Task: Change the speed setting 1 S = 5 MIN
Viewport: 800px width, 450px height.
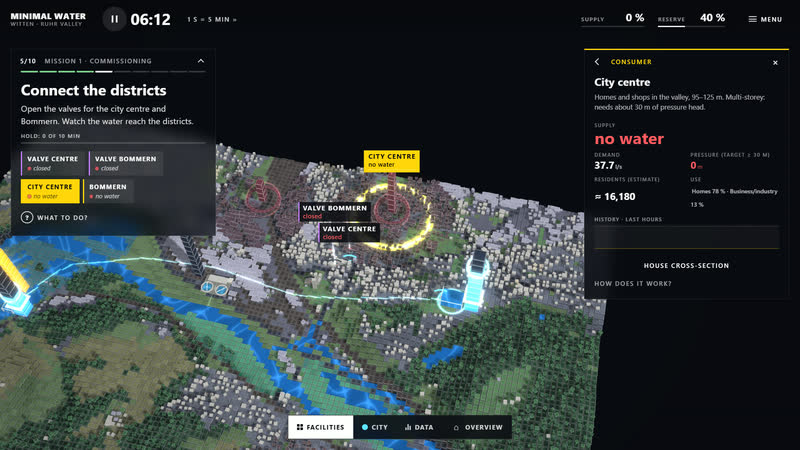Action: (x=212, y=19)
